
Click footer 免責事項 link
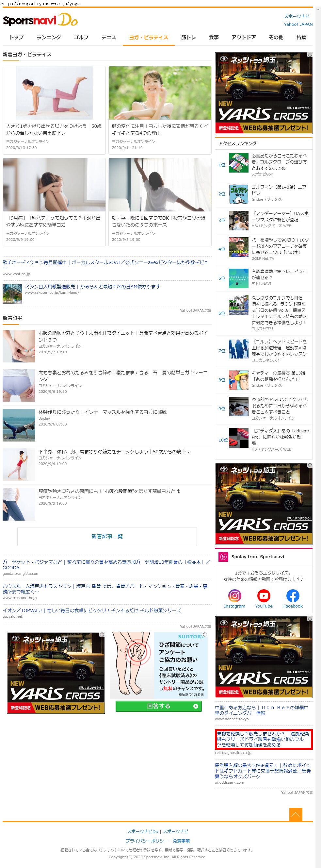pos(181,841)
